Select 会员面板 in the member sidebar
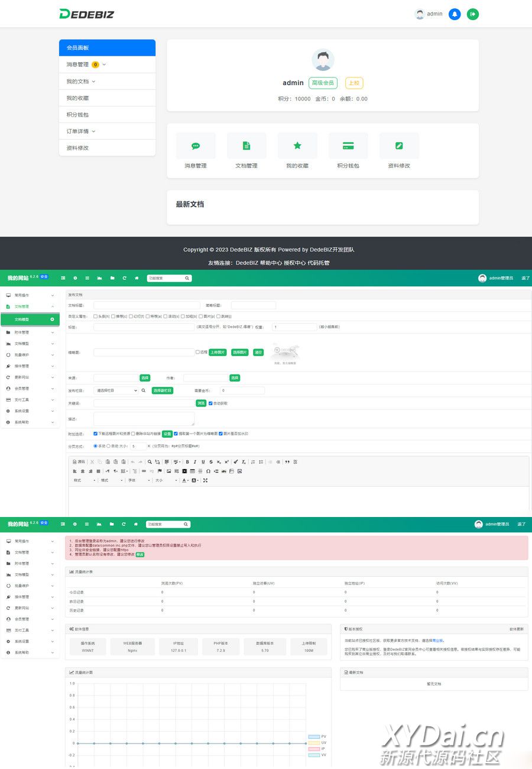532x769 pixels. pyautogui.click(x=107, y=48)
